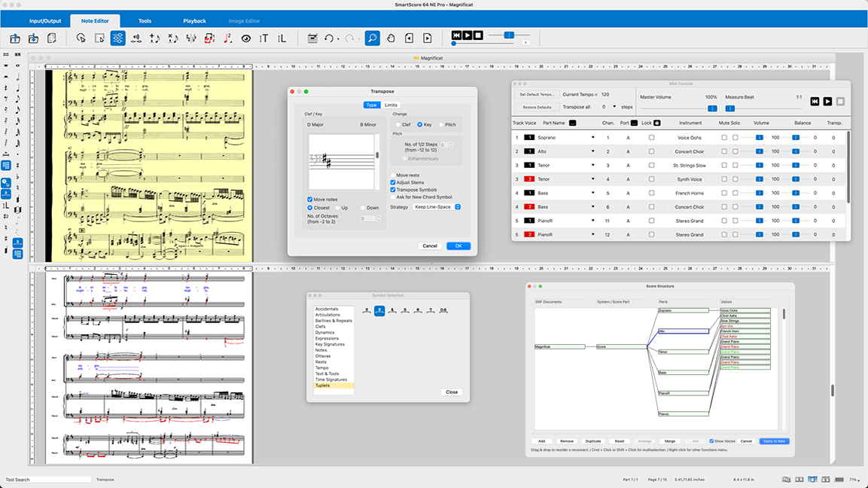The width and height of the screenshot is (868, 488).
Task: Click the Hide Symbols eye icon
Action: point(246,38)
